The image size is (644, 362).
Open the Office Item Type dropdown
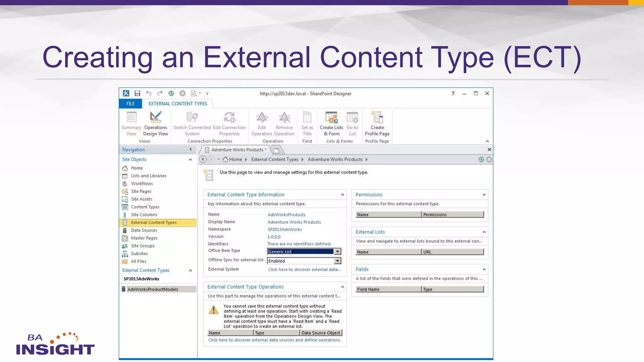[x=337, y=251]
